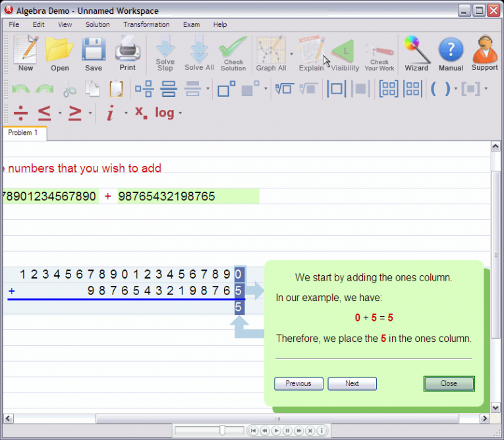Print the current problem

click(x=128, y=53)
